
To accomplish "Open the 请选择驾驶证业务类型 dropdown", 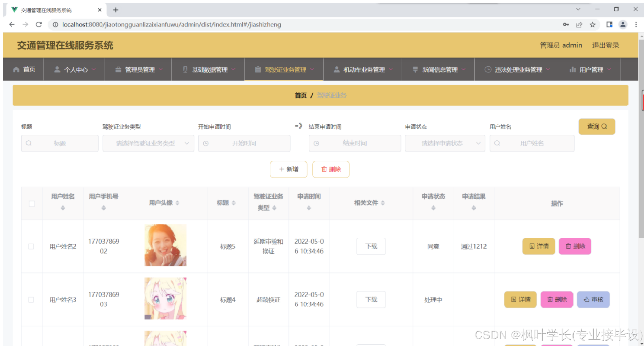I will click(x=148, y=143).
